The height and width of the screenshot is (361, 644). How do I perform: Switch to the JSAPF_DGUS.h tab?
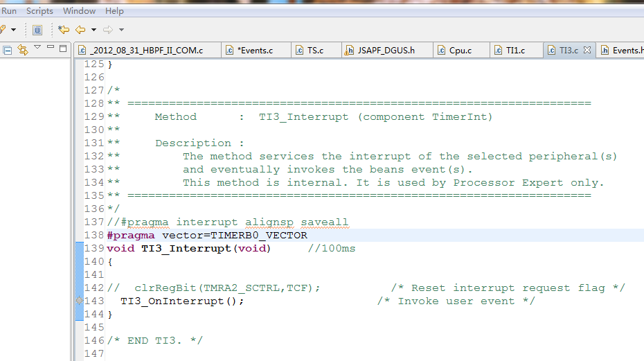(x=386, y=50)
